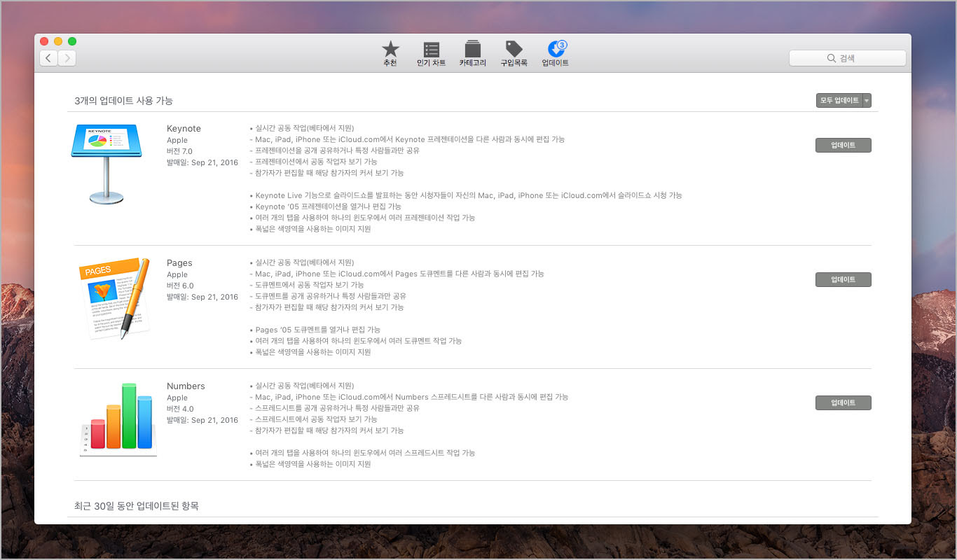
Task: Click the yellow minimize window button
Action: [x=58, y=41]
